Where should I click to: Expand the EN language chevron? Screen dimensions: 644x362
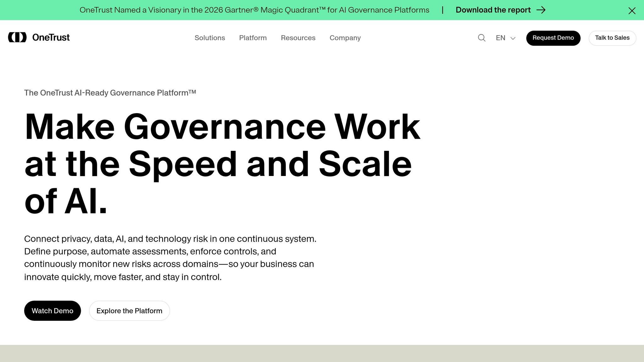513,38
